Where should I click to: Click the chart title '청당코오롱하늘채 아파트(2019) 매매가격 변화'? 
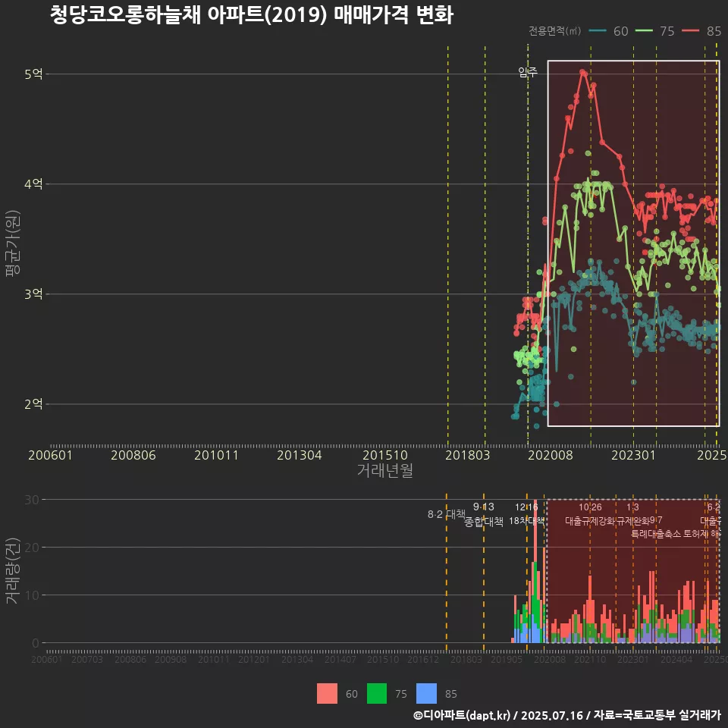pos(251,15)
